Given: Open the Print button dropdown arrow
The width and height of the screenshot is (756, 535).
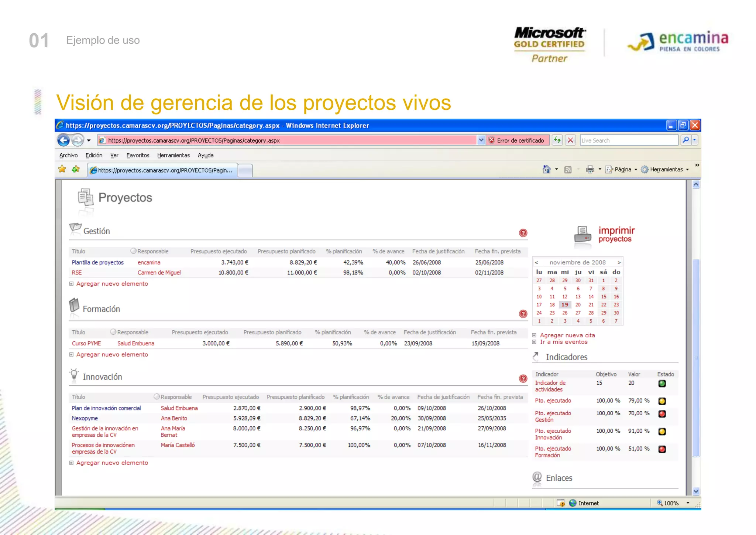Looking at the screenshot, I should [599, 170].
